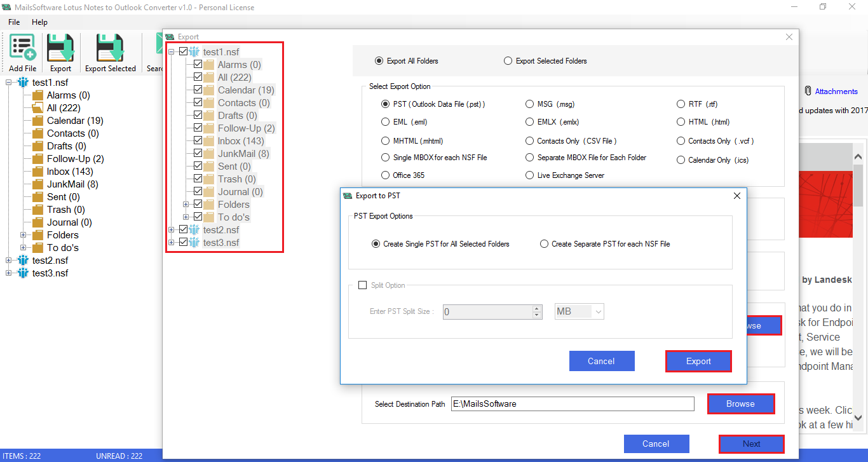The image size is (868, 462).
Task: Increase PST split size with spinner up
Action: (537, 308)
